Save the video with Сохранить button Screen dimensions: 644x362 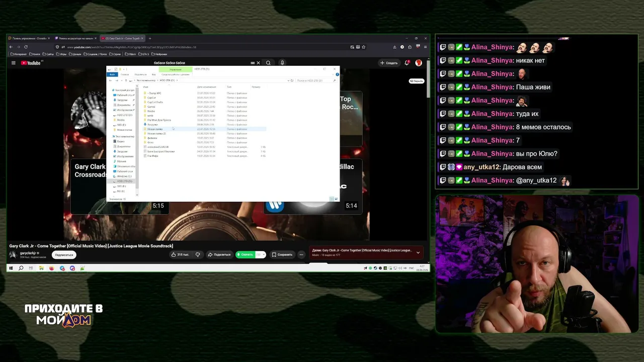282,254
